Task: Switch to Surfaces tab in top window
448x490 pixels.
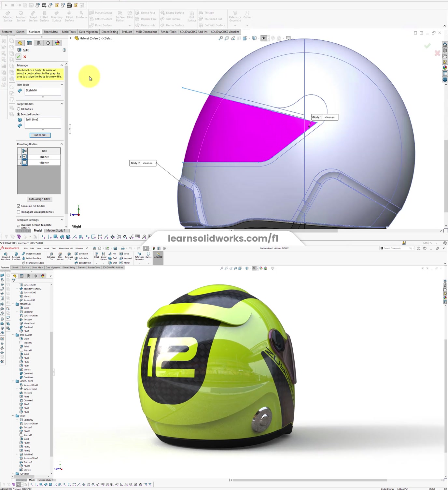Action: (34, 32)
